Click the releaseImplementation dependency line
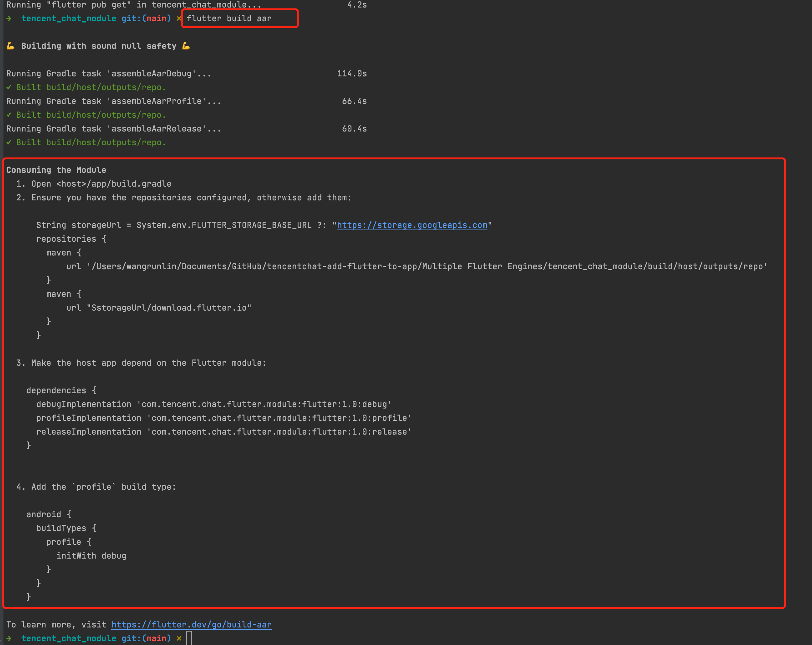812x645 pixels. [223, 432]
